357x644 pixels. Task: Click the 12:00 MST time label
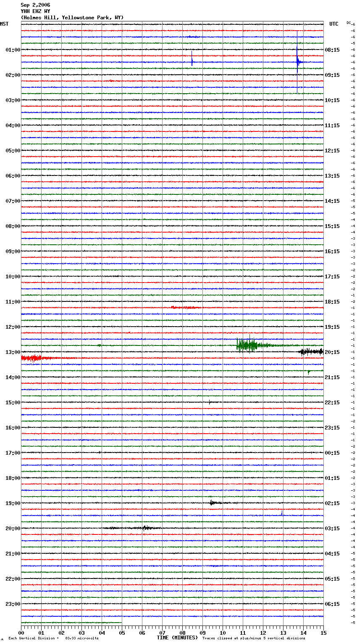pos(13,327)
